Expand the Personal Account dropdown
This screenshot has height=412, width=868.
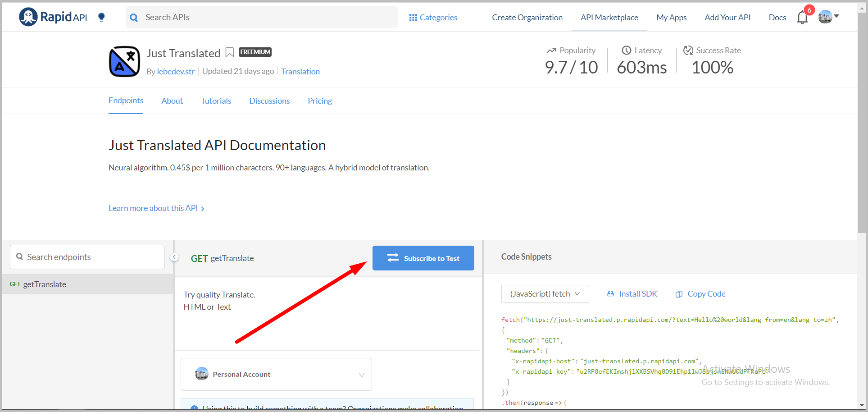[x=276, y=374]
